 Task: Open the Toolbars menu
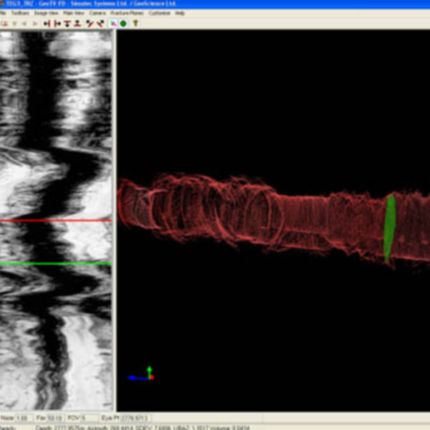[20, 13]
